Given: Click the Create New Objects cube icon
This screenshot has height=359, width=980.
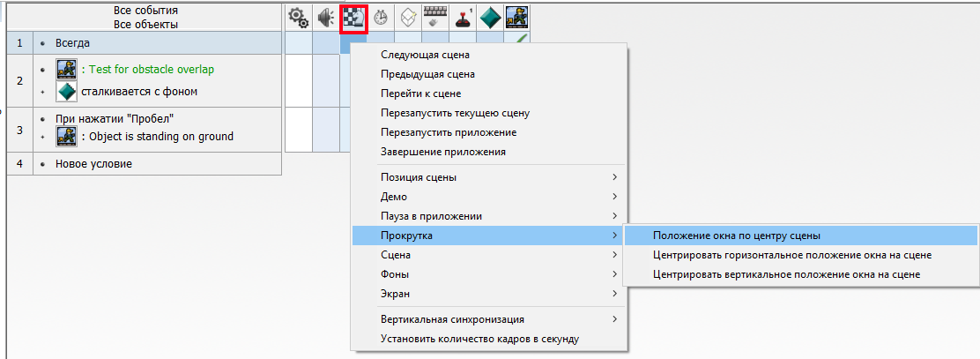Looking at the screenshot, I should coord(408,18).
